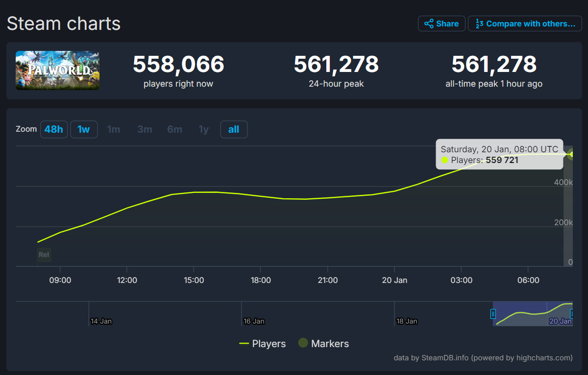Screen dimensions: 588x375
Task: Click the all-time peak 561,278 figure
Action: point(493,65)
